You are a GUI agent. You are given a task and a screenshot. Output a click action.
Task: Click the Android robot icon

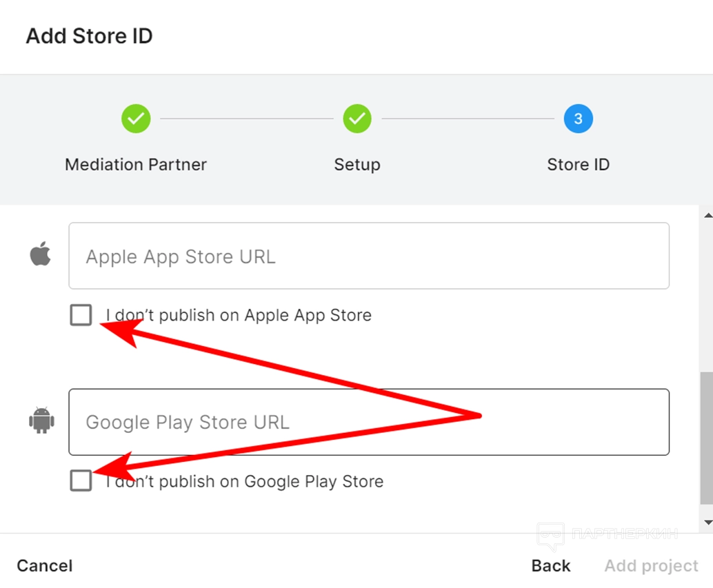tap(41, 420)
